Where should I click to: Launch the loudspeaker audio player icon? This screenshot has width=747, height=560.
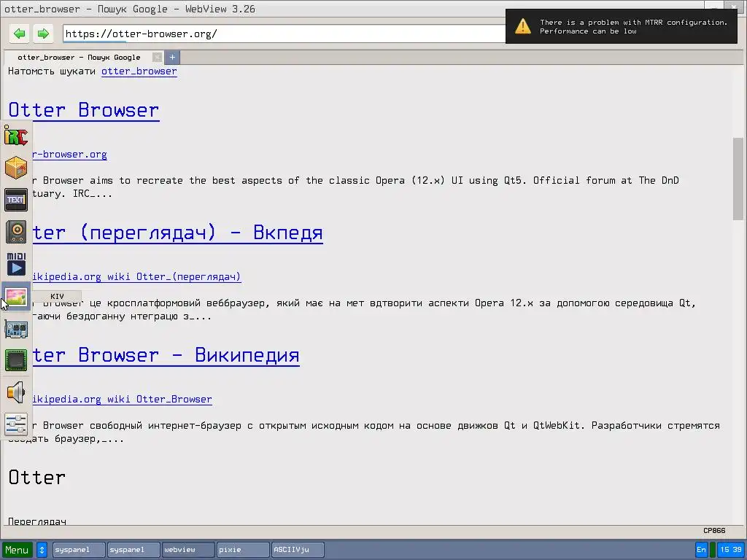pyautogui.click(x=16, y=232)
